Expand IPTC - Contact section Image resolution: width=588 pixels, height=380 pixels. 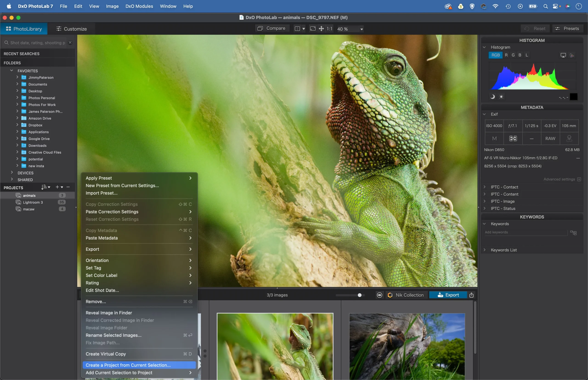(485, 187)
